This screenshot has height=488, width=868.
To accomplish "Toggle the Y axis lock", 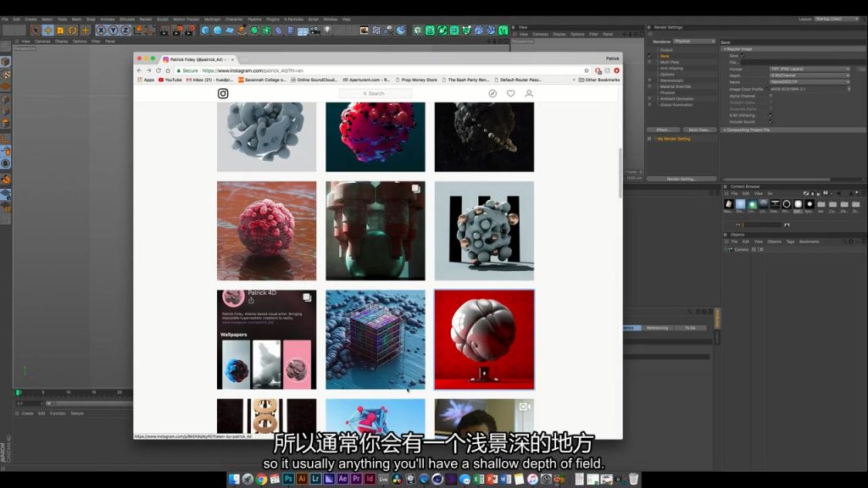I will coord(114,30).
